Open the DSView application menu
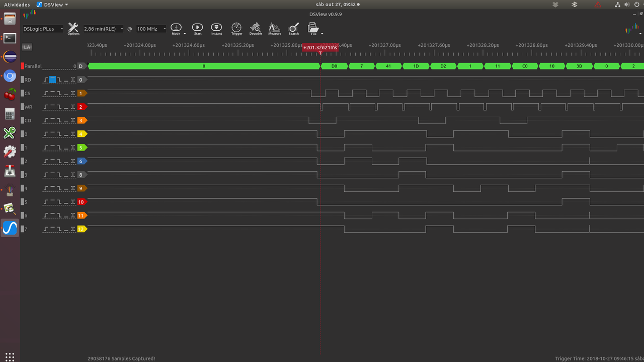The height and width of the screenshot is (362, 644). click(x=52, y=5)
